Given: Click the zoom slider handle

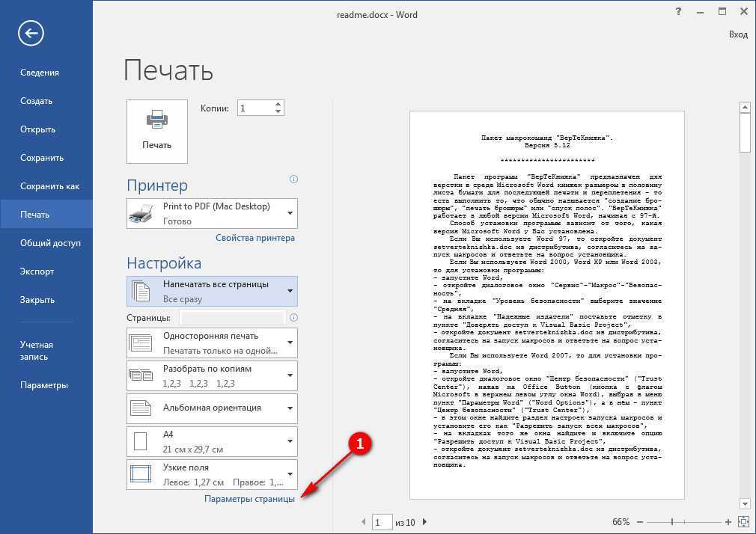Looking at the screenshot, I should click(672, 522).
